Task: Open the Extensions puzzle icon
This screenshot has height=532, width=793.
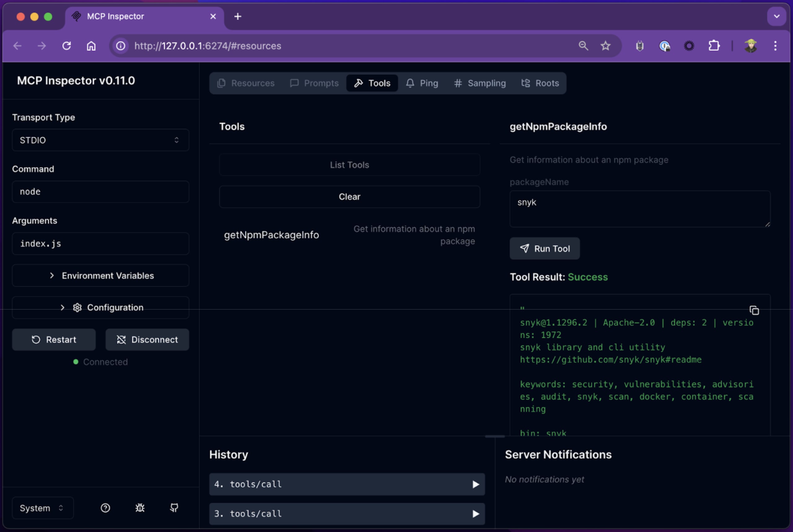Action: coord(714,46)
